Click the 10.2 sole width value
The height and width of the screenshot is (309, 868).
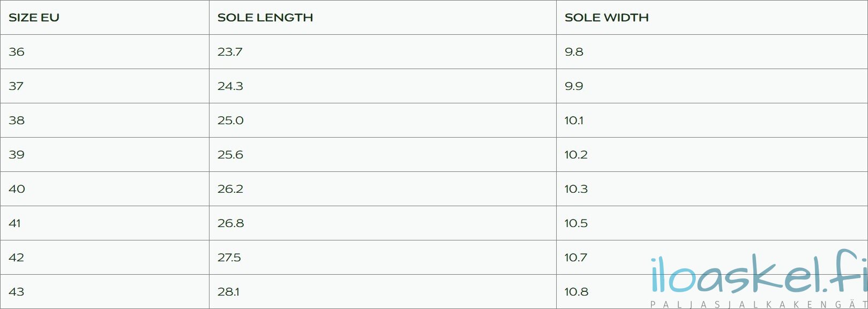click(x=576, y=155)
